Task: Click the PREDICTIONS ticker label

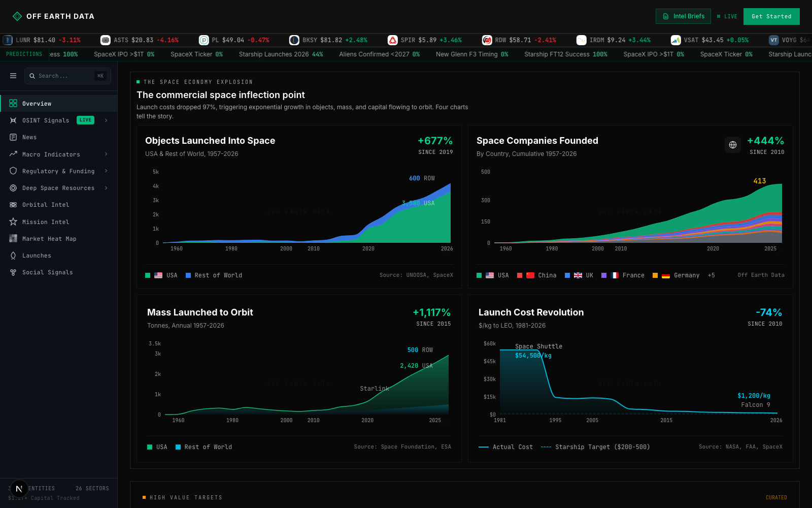Action: (24, 54)
